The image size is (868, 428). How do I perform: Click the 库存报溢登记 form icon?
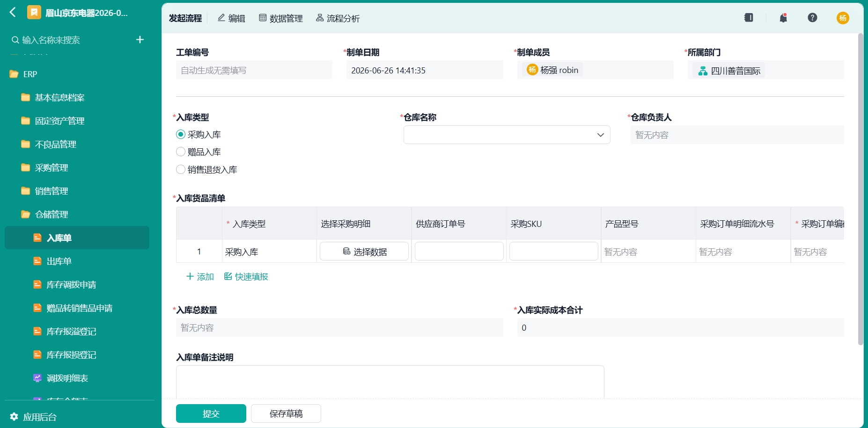point(37,331)
